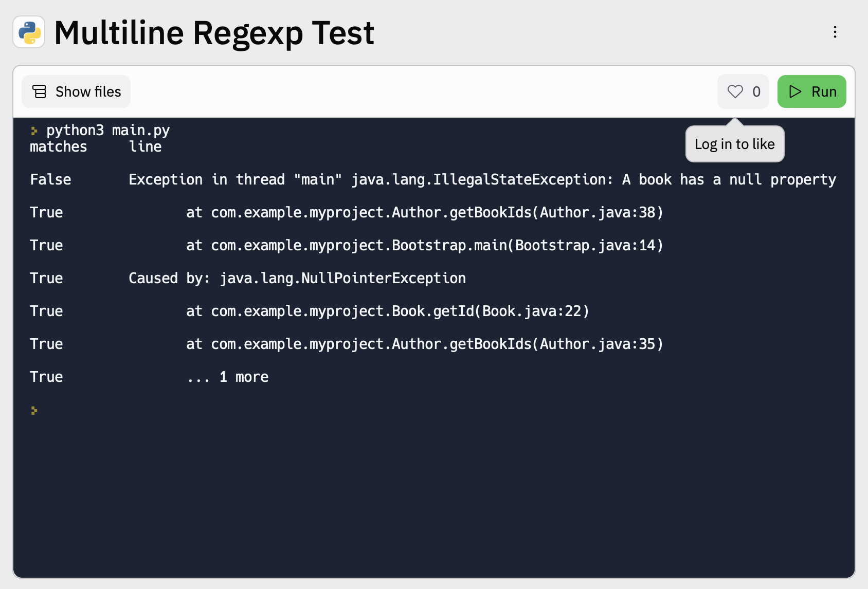Click the play triangle inside the Run button
Screen dimensions: 868x589
pyautogui.click(x=795, y=91)
